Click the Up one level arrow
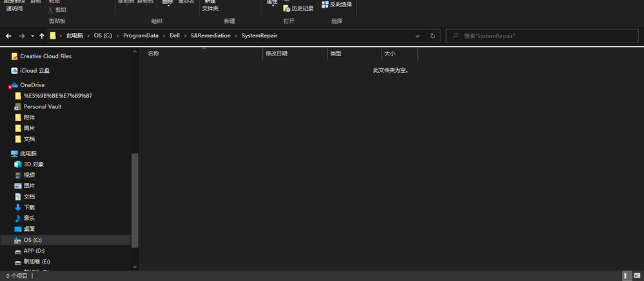644x281 pixels. pyautogui.click(x=42, y=36)
